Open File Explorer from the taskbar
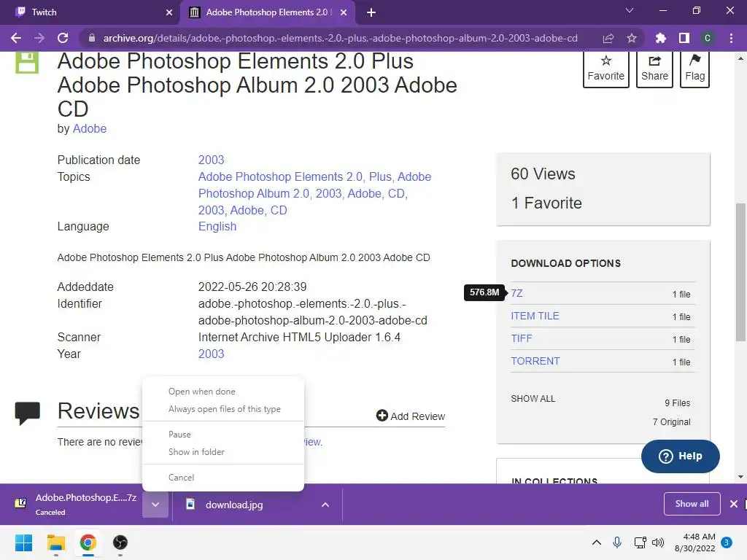Image resolution: width=747 pixels, height=560 pixels. click(x=55, y=542)
